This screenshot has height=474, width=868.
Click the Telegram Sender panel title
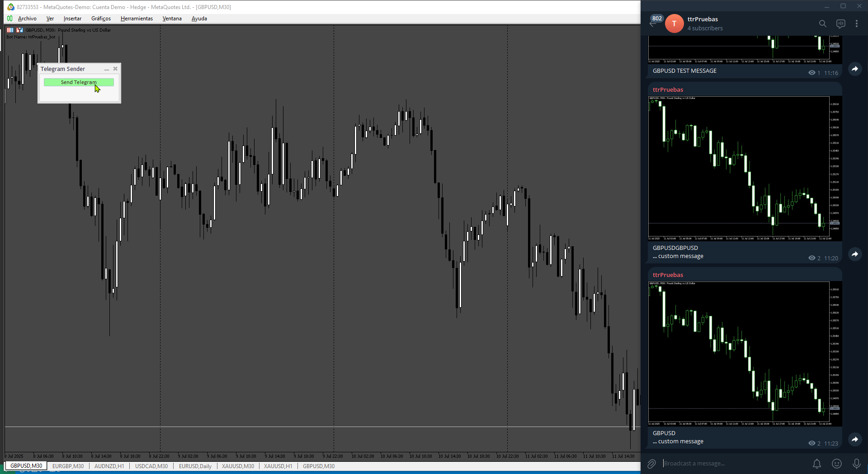click(63, 69)
